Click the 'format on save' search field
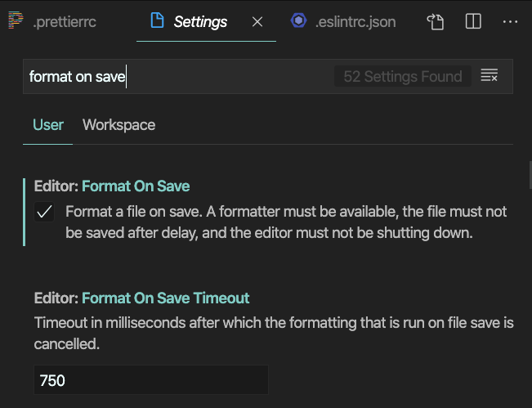The width and height of the screenshot is (532, 408). (x=180, y=77)
